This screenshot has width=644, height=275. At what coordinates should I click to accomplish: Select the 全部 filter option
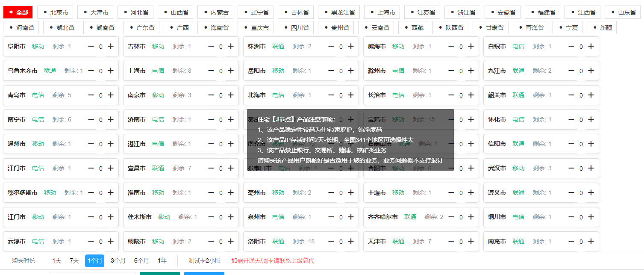18,12
